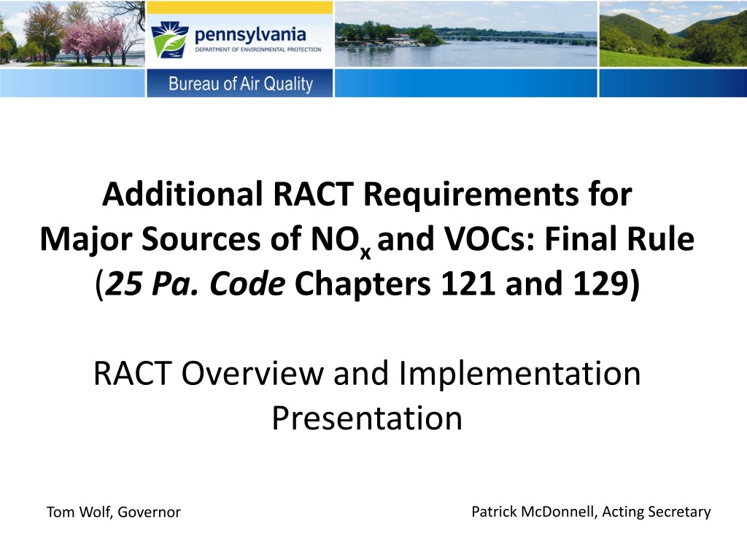
Task: Click 'Patrick McDonnell, Acting Secretary' footer text
Action: click(591, 511)
